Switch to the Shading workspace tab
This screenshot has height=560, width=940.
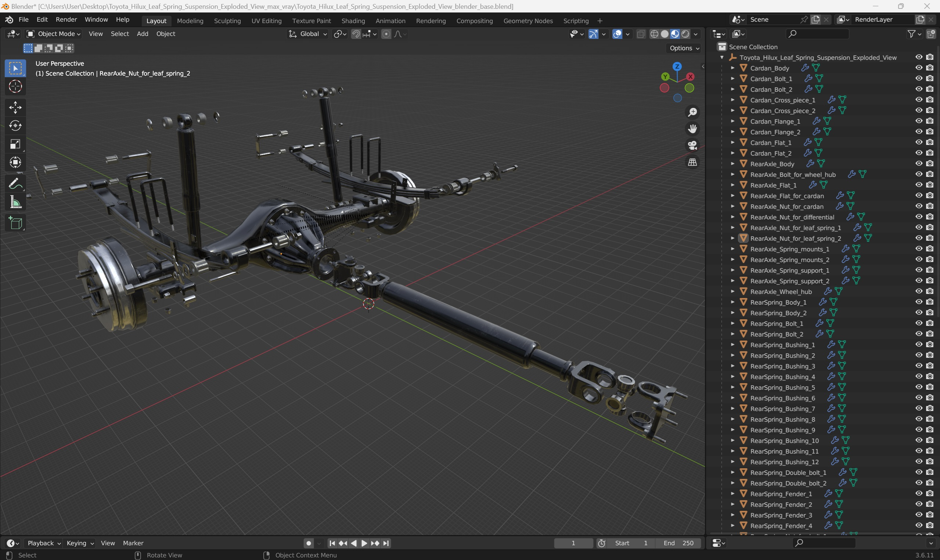point(353,21)
